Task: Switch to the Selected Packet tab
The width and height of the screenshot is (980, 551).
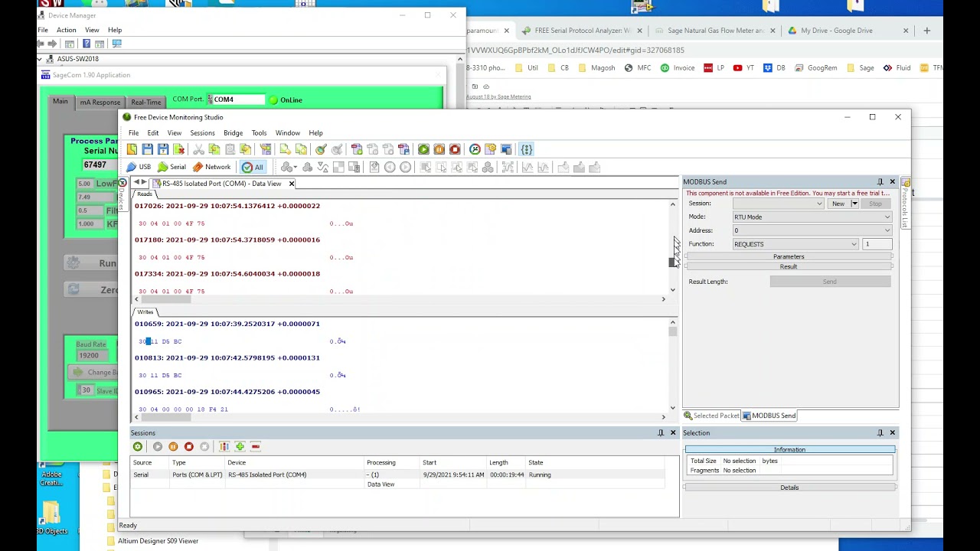Action: (712, 416)
